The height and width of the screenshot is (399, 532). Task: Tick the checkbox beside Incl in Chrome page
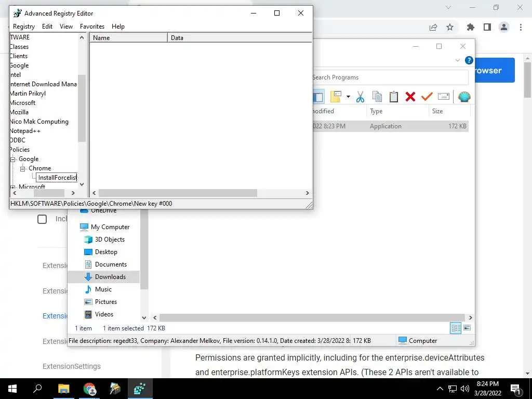(x=42, y=219)
